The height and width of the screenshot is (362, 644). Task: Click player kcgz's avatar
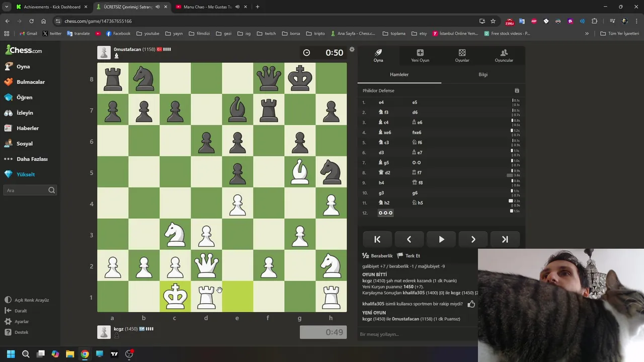click(x=104, y=332)
